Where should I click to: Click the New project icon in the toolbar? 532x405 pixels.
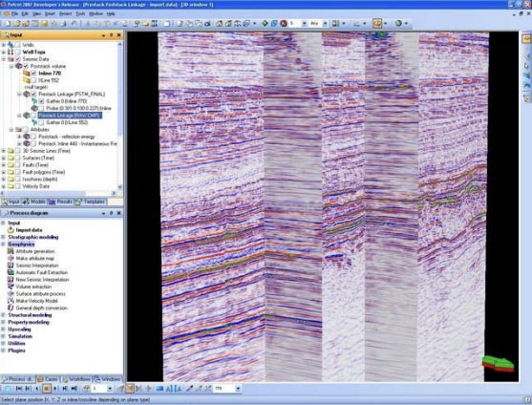point(8,24)
